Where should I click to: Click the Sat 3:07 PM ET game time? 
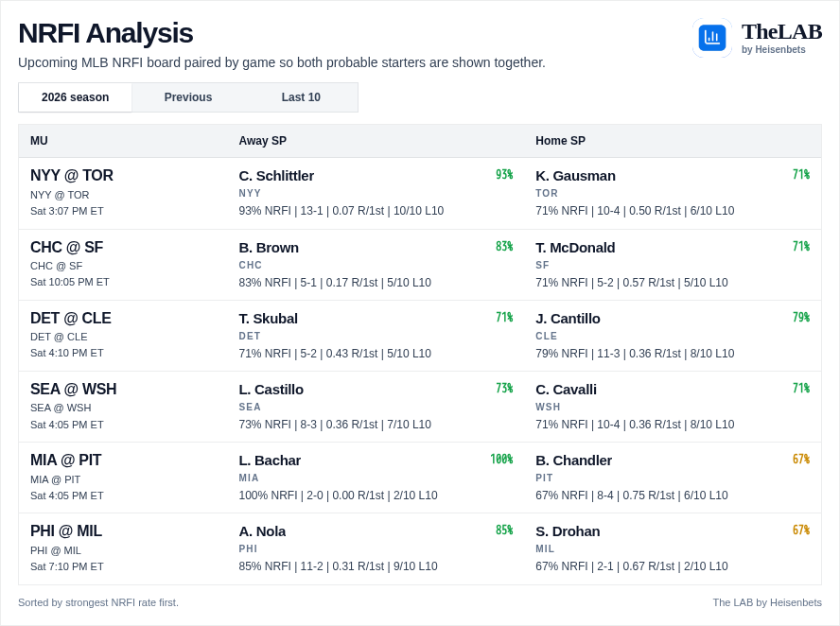point(67,211)
